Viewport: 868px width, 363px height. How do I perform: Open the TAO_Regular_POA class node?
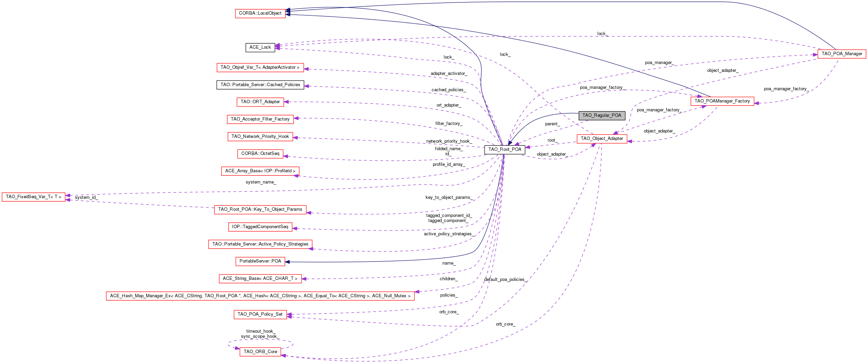pyautogui.click(x=602, y=115)
